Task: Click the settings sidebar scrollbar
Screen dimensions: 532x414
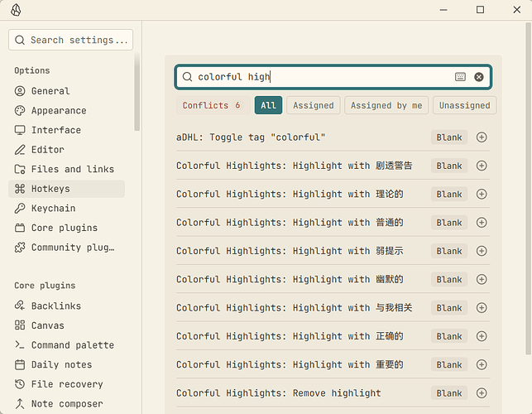Action: (137, 92)
